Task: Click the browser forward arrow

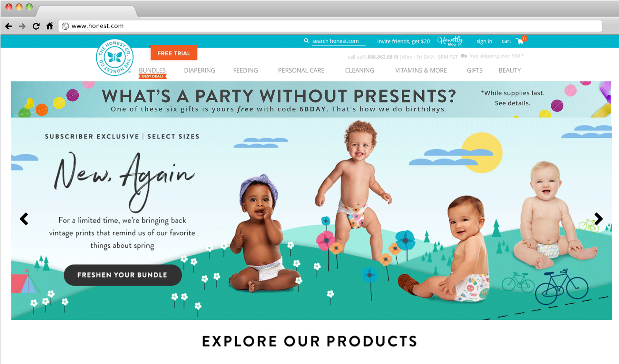Action: (x=22, y=26)
